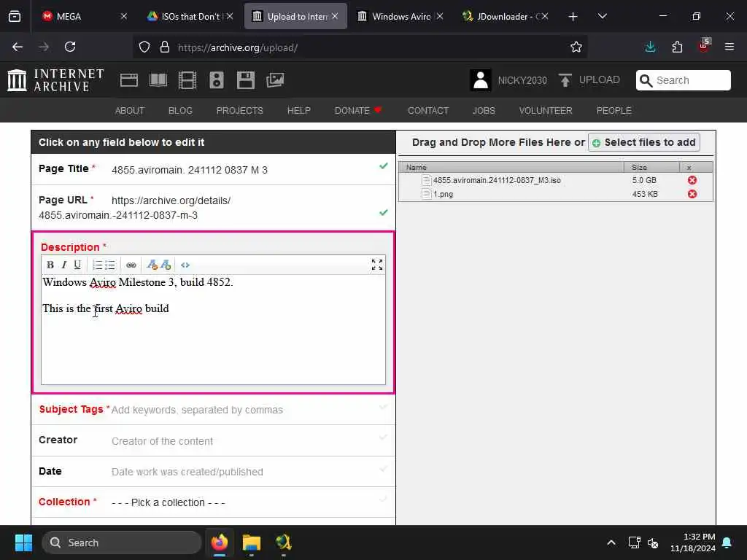The image size is (747, 560).
Task: Switch editor to HTML source view
Action: pyautogui.click(x=185, y=265)
